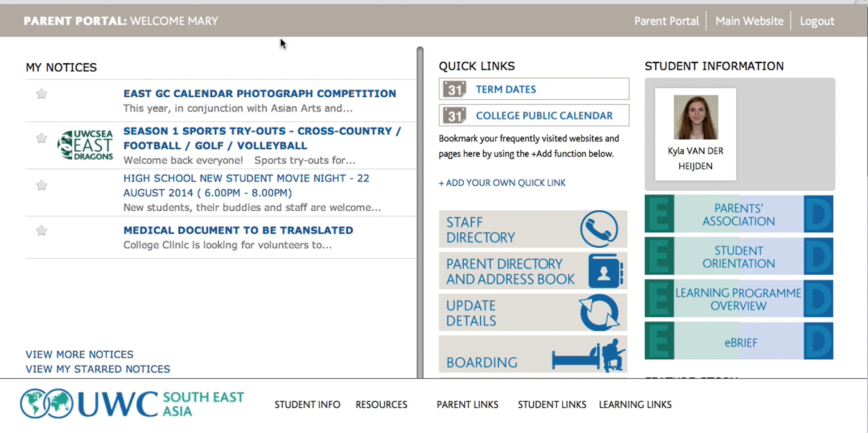Open Kyla Van Der Heijden's student photo
Image resolution: width=868 pixels, height=433 pixels.
[x=695, y=117]
